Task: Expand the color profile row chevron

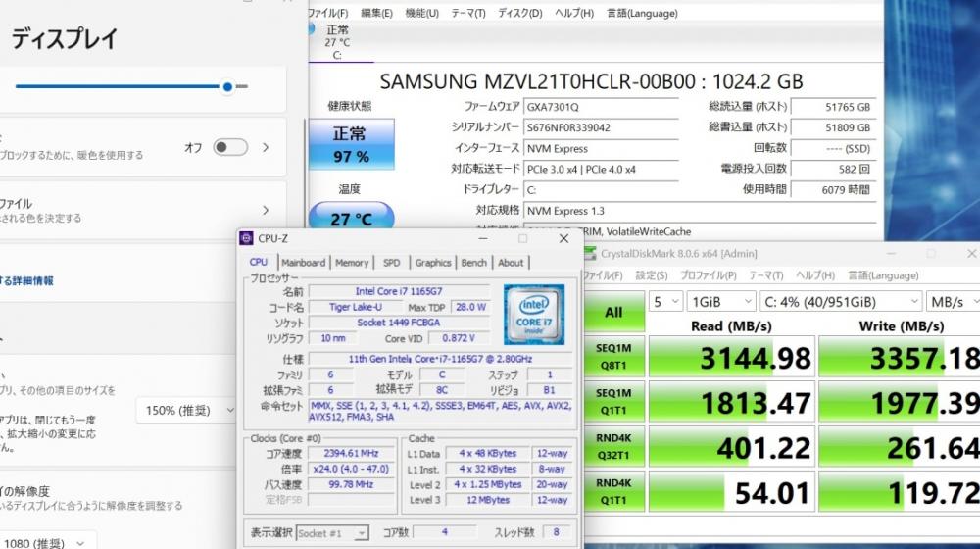Action: [x=266, y=210]
